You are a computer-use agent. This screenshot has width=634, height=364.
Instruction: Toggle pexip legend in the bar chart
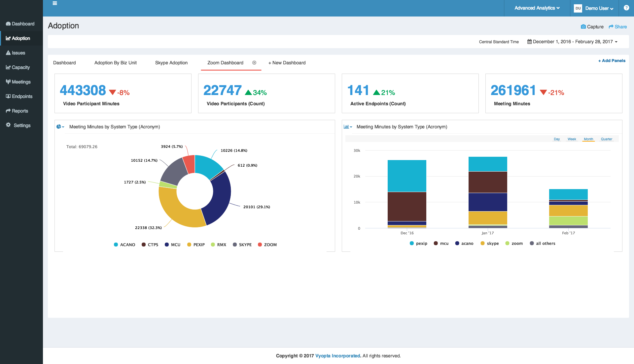[418, 243]
